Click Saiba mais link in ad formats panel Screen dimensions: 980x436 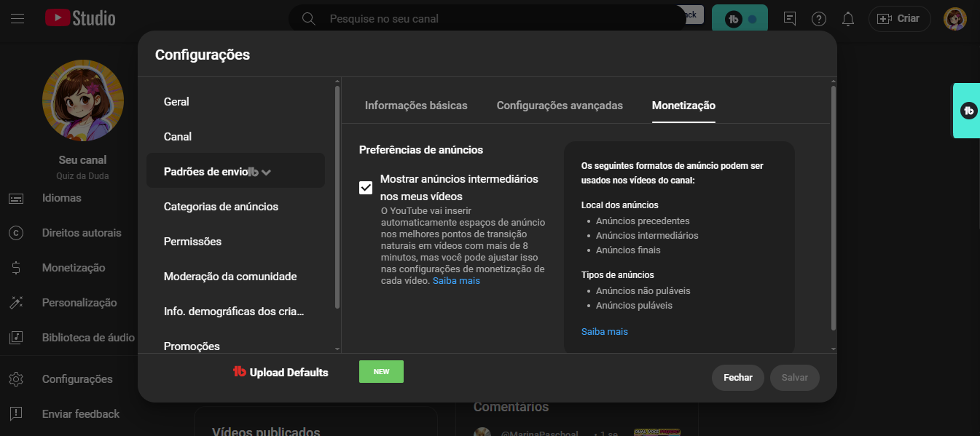tap(605, 331)
